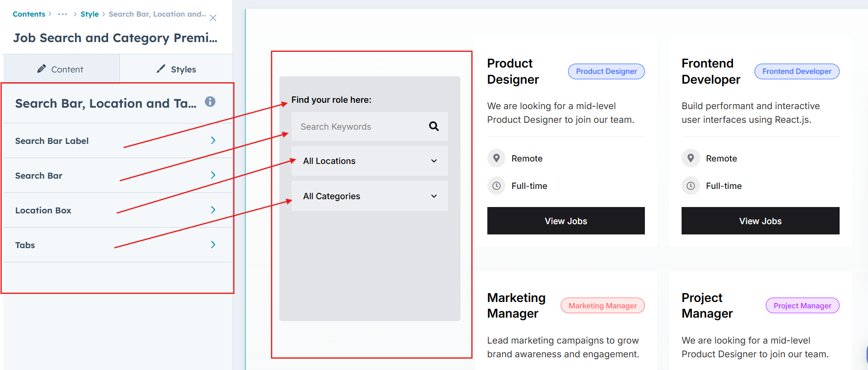The height and width of the screenshot is (370, 868).
Task: Click the Search Keywords input field
Action: pos(360,127)
